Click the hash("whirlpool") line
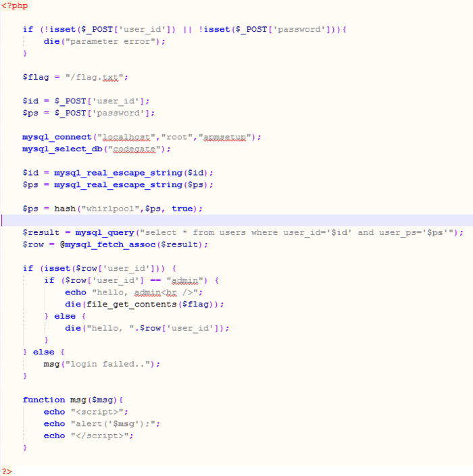This screenshot has height=476, width=473. (x=112, y=209)
